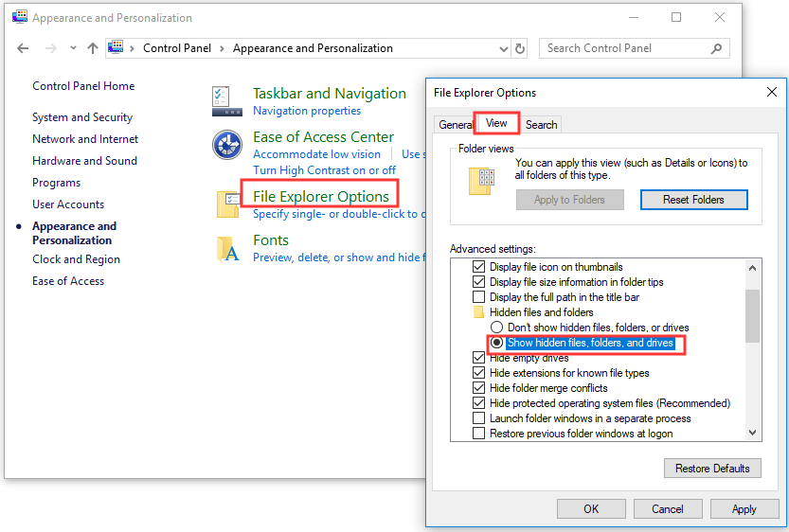Screen dimensions: 789x532
Task: Click the Hidden files and folders folder icon
Action: pyautogui.click(x=479, y=312)
